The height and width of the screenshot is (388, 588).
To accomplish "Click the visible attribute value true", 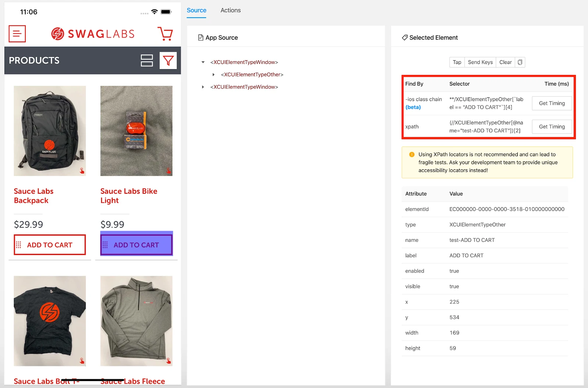I will (454, 286).
